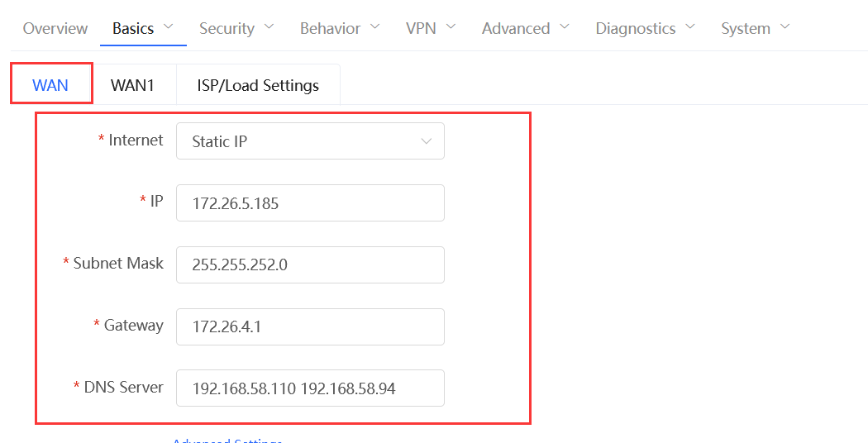This screenshot has height=443, width=868.
Task: Expand the System menu chevron
Action: click(785, 26)
